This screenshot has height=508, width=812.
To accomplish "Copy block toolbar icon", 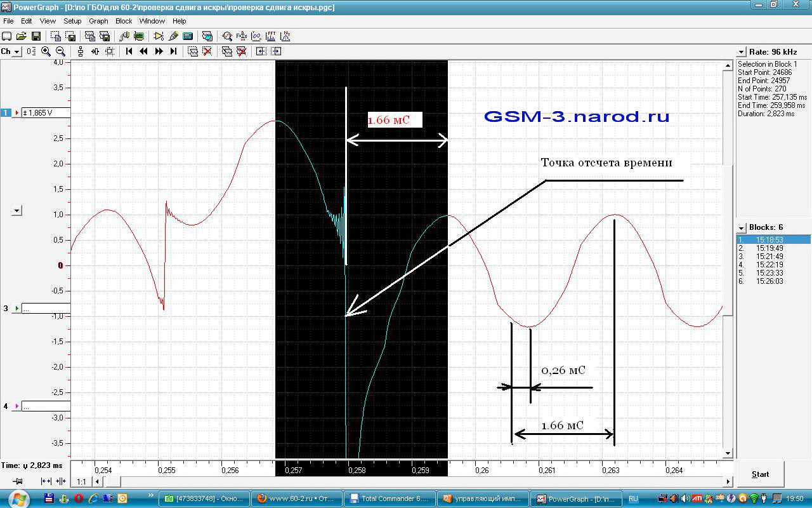I will (x=90, y=36).
